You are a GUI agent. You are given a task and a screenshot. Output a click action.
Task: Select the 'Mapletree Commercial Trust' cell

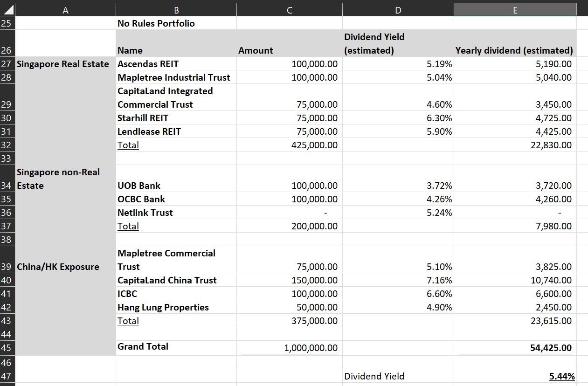176,260
